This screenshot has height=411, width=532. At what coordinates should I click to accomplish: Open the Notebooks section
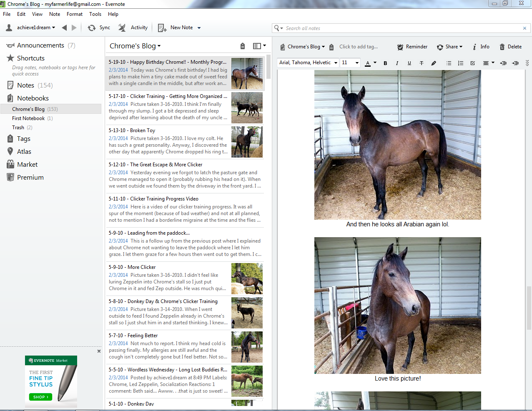28,98
